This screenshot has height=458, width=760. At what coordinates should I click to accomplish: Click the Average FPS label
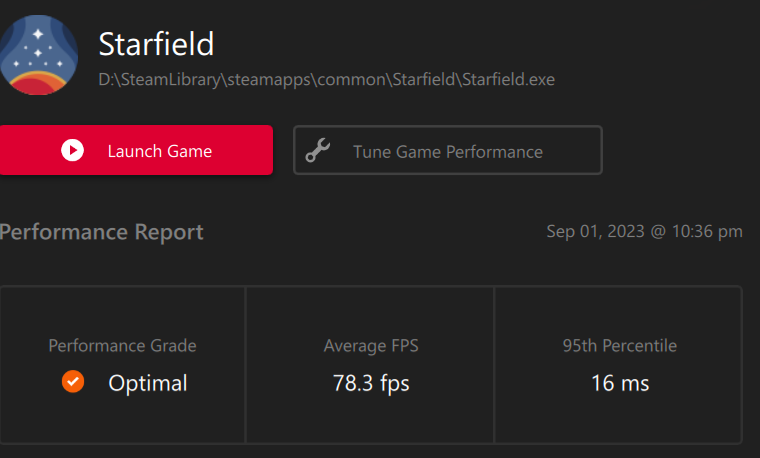[x=371, y=346]
